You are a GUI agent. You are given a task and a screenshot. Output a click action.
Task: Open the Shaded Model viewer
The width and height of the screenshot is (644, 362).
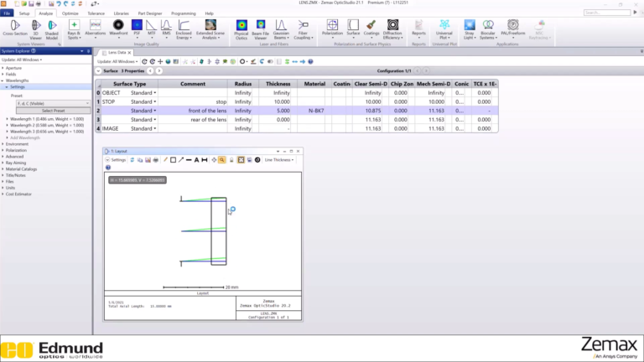tap(52, 29)
